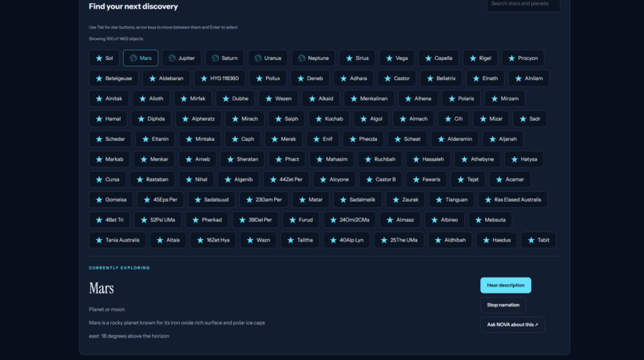
Task: Choose the Sadalsuud star
Action: tap(212, 199)
